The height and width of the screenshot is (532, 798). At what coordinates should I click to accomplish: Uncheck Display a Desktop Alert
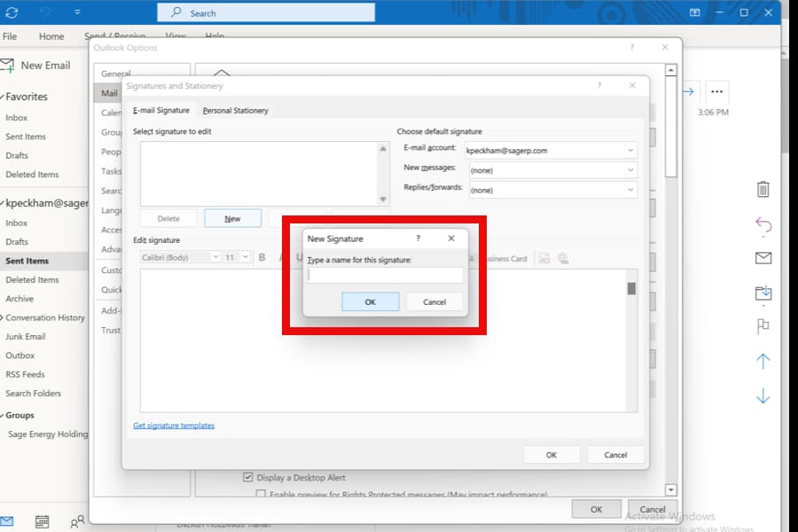tap(249, 477)
